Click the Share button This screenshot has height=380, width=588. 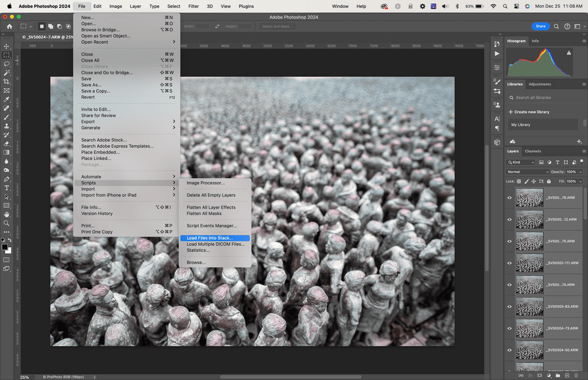(540, 26)
